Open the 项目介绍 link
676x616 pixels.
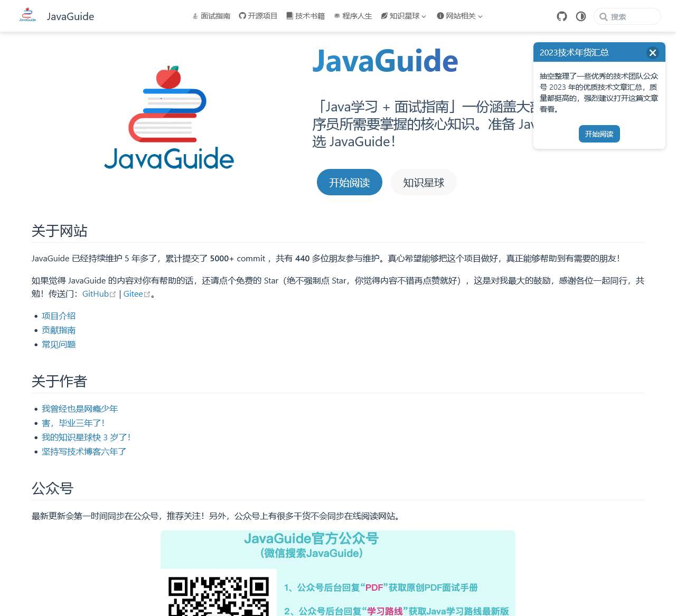(x=59, y=316)
